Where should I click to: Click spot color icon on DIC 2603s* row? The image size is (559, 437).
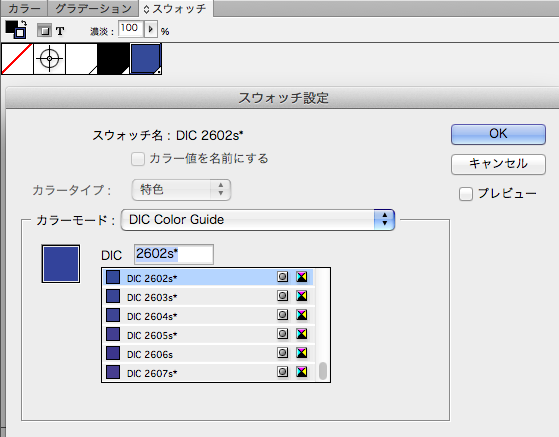pos(283,296)
